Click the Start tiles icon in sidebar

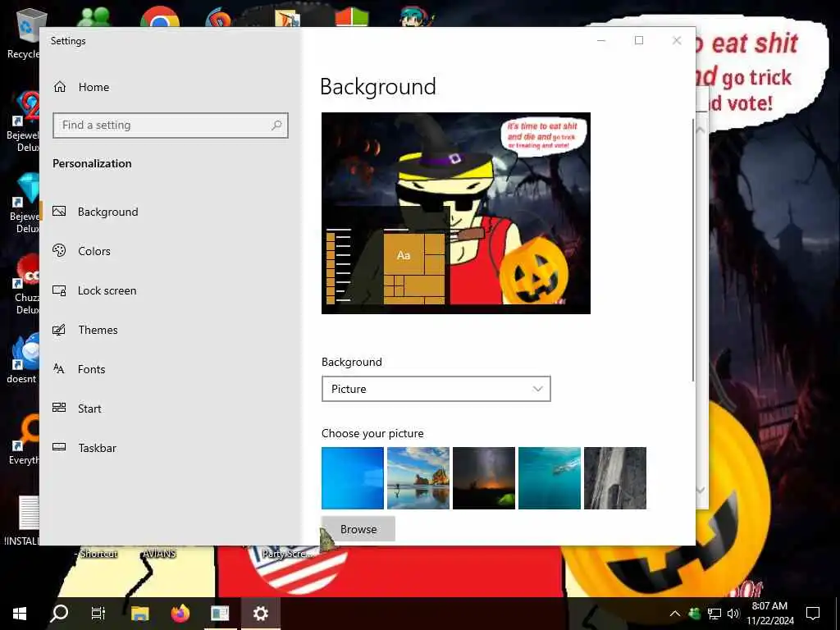click(59, 408)
